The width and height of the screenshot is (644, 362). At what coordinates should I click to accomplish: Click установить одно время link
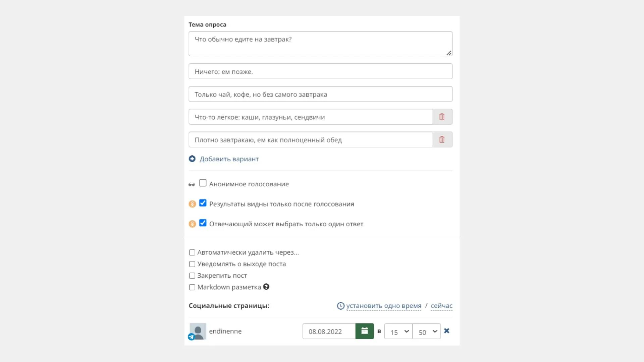[x=384, y=306]
